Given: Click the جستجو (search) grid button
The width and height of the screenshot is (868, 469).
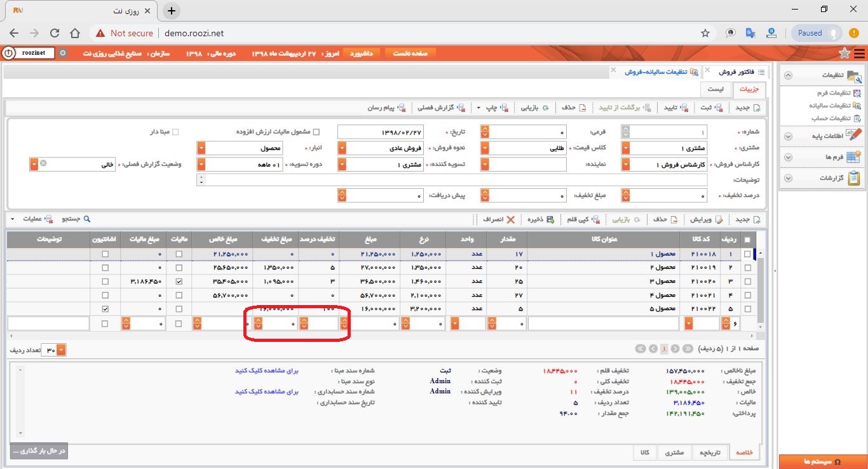Looking at the screenshot, I should [76, 219].
